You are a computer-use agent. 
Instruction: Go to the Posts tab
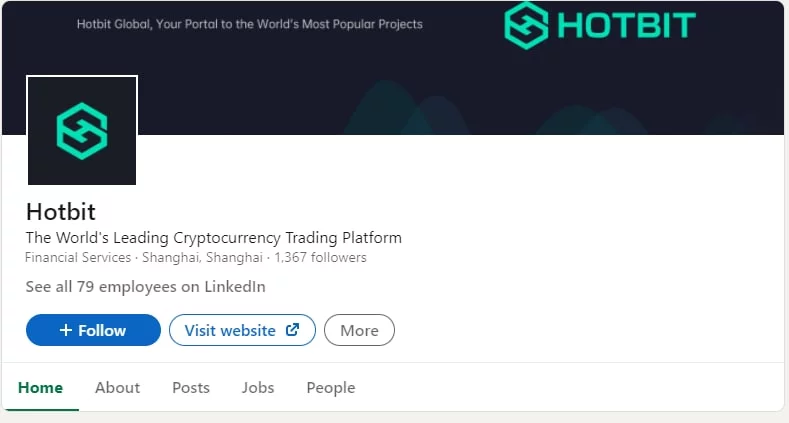click(191, 388)
